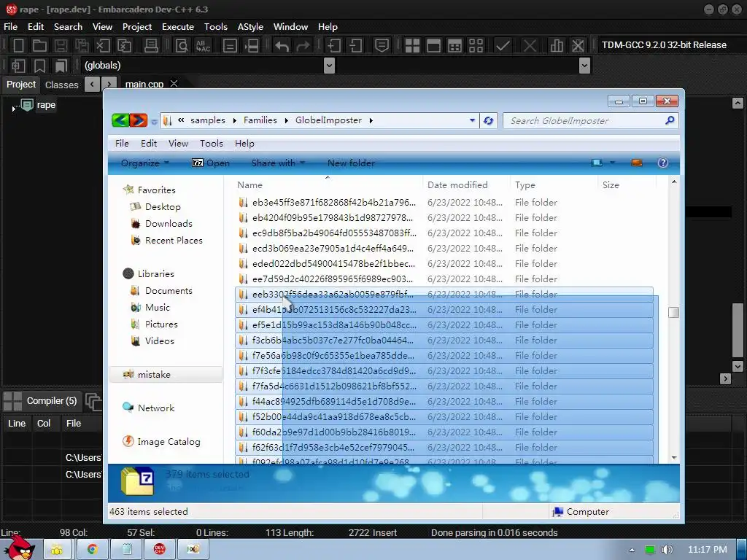Screen dimensions: 747x560
Task: Open the view options dropdown arrow in Explorer
Action: 613,163
